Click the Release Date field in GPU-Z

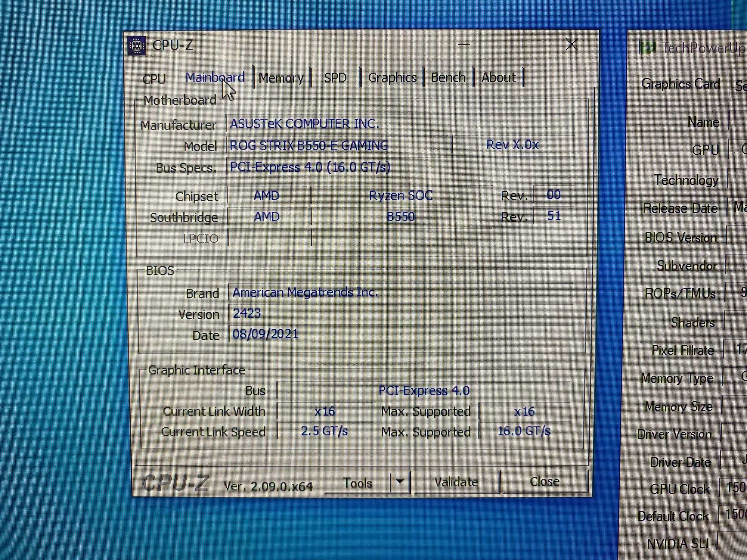(737, 207)
